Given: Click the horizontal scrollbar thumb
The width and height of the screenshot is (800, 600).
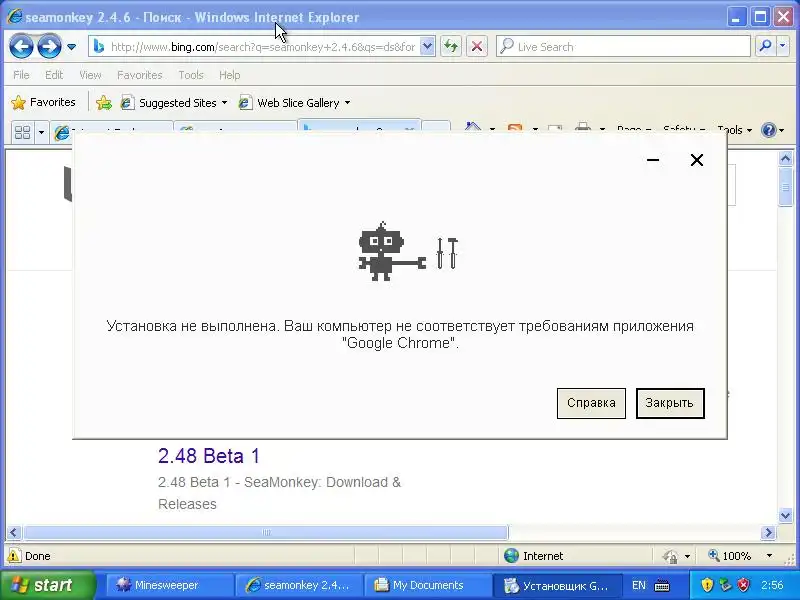Looking at the screenshot, I should coord(265,533).
